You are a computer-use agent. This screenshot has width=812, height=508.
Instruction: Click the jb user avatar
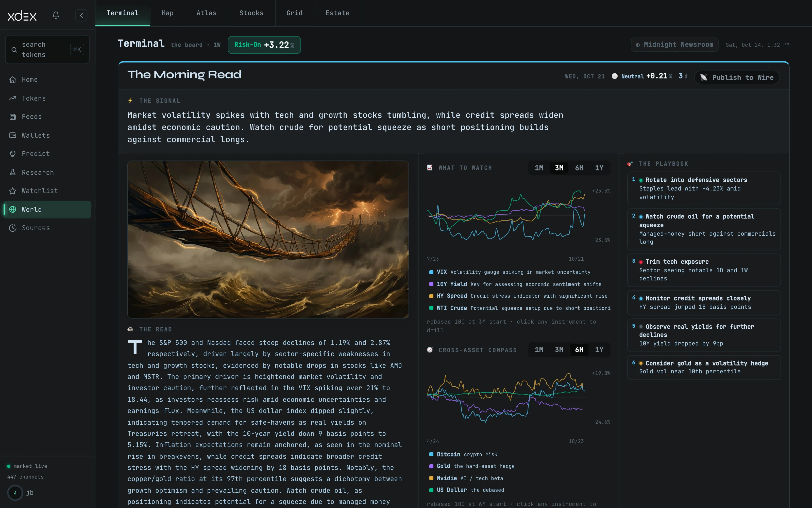pyautogui.click(x=15, y=493)
